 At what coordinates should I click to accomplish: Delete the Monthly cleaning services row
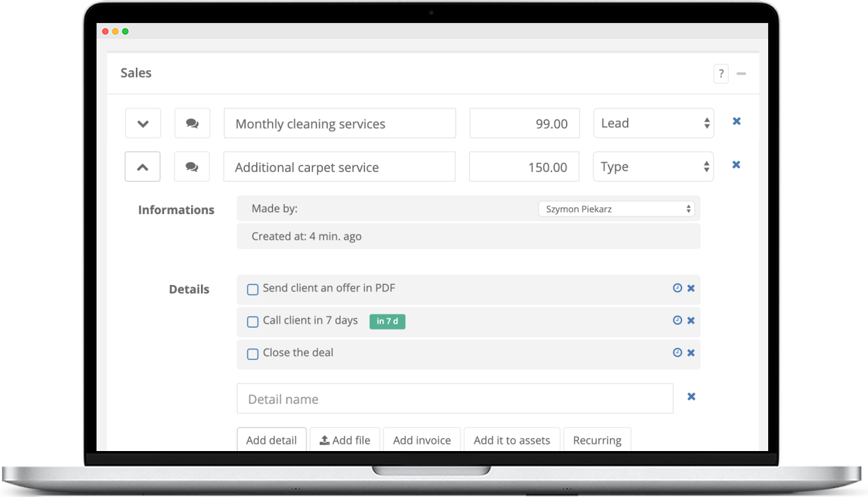(737, 121)
